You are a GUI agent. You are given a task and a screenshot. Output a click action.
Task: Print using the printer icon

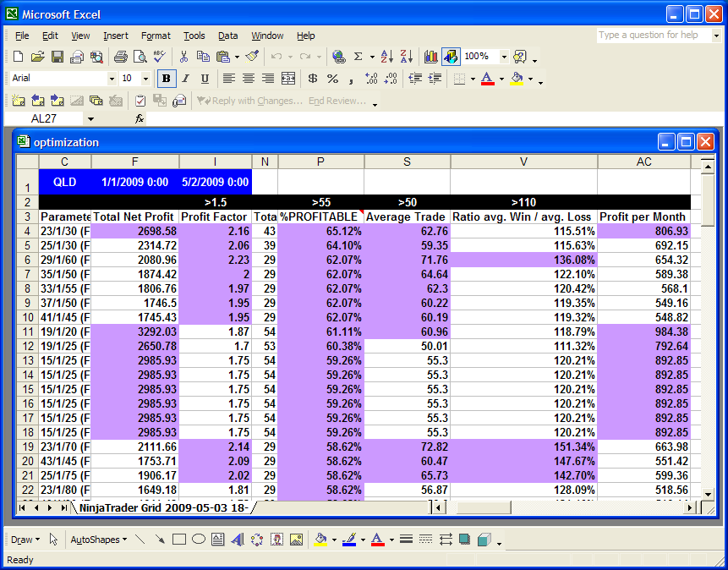point(121,57)
